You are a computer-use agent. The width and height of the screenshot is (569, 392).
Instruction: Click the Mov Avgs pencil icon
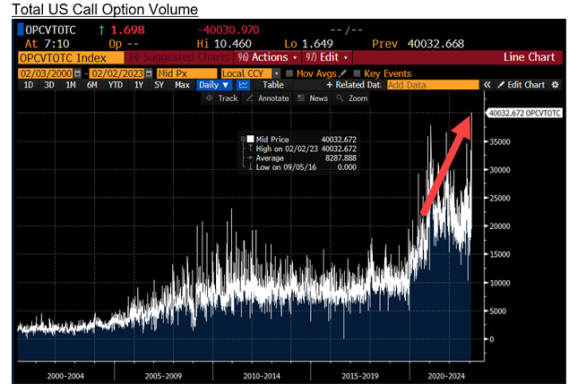click(342, 73)
